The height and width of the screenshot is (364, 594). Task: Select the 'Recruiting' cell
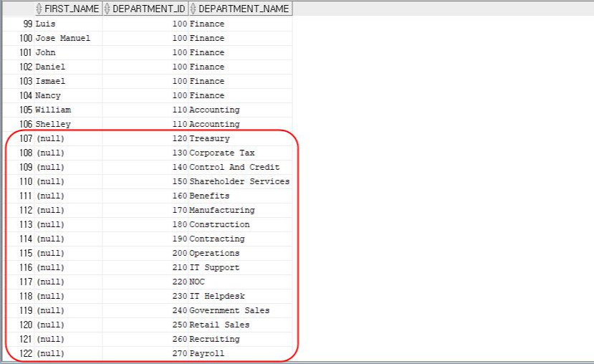pos(240,340)
